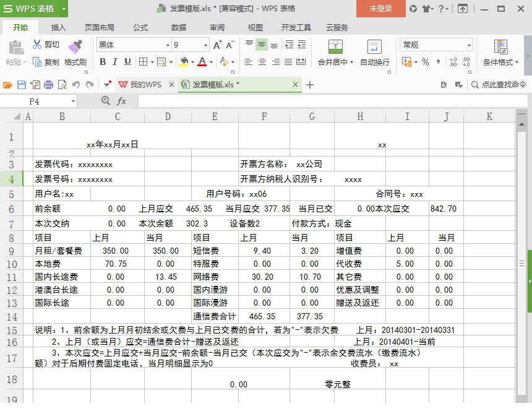Apply percent style (%)
The width and height of the screenshot is (532, 419).
[426, 62]
